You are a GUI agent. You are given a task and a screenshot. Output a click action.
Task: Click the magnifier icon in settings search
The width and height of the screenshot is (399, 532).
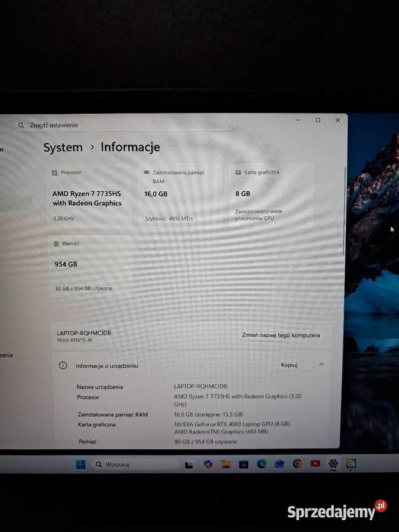(21, 125)
